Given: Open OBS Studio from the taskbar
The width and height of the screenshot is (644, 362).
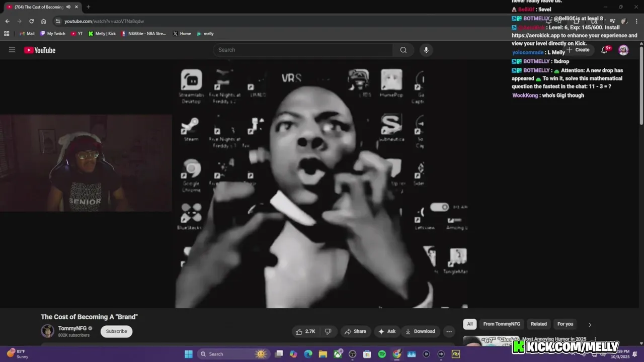Looking at the screenshot, I should click(352, 354).
